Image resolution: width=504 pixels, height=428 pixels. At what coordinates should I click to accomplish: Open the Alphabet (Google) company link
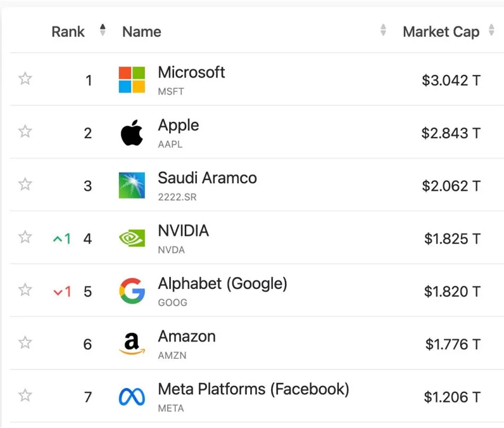(x=222, y=283)
